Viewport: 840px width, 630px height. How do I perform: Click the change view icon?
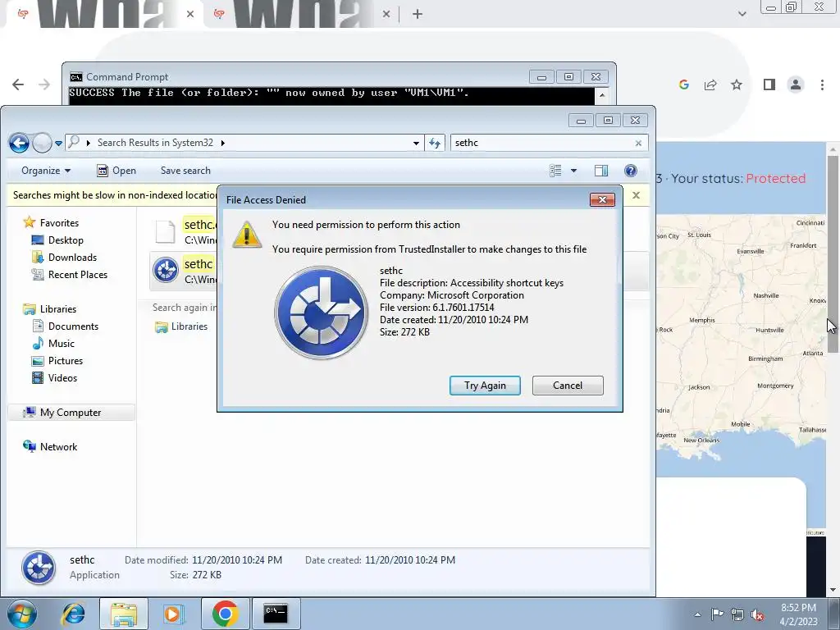tap(555, 171)
